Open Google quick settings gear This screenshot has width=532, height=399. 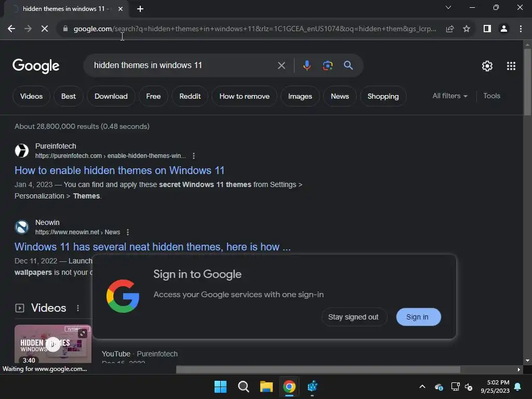click(487, 66)
